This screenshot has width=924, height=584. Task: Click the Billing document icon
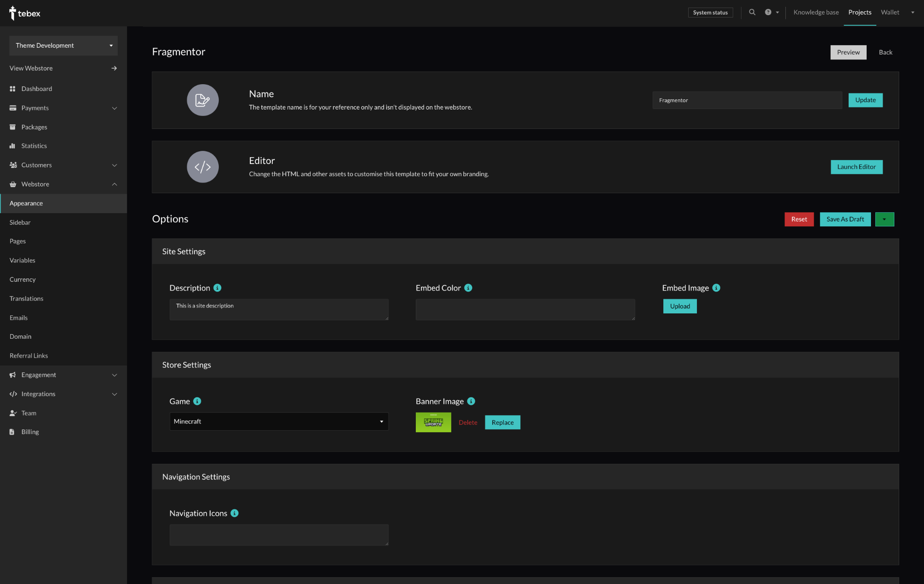[13, 432]
